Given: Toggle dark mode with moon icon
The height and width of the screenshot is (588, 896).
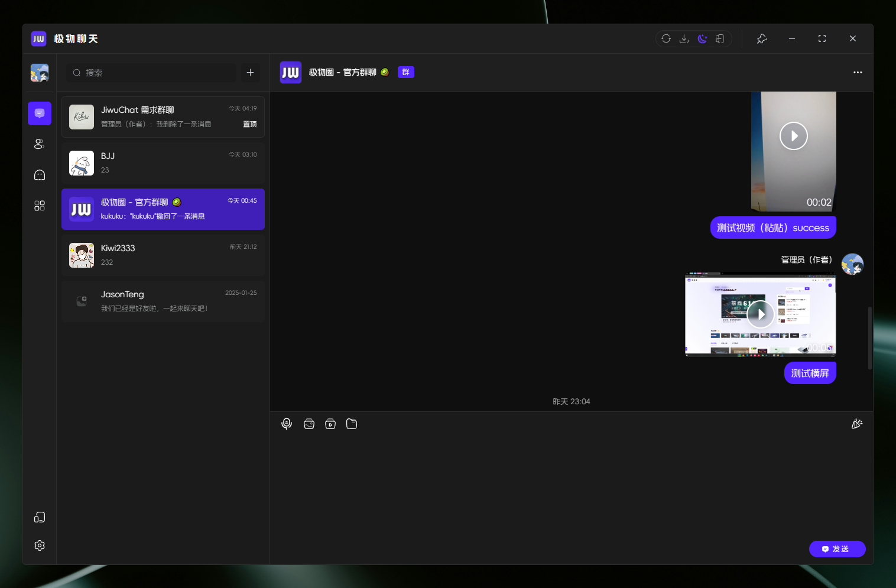Looking at the screenshot, I should pyautogui.click(x=702, y=39).
